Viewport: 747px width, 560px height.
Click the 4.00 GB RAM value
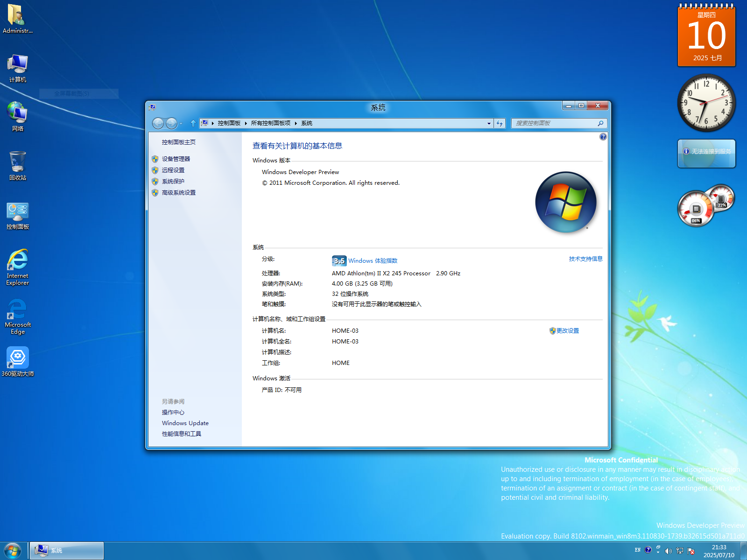pyautogui.click(x=362, y=284)
